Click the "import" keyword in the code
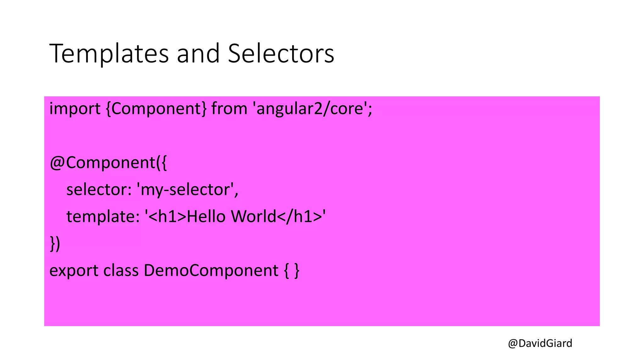Screen dimensions: 644x362 pyautogui.click(x=75, y=109)
